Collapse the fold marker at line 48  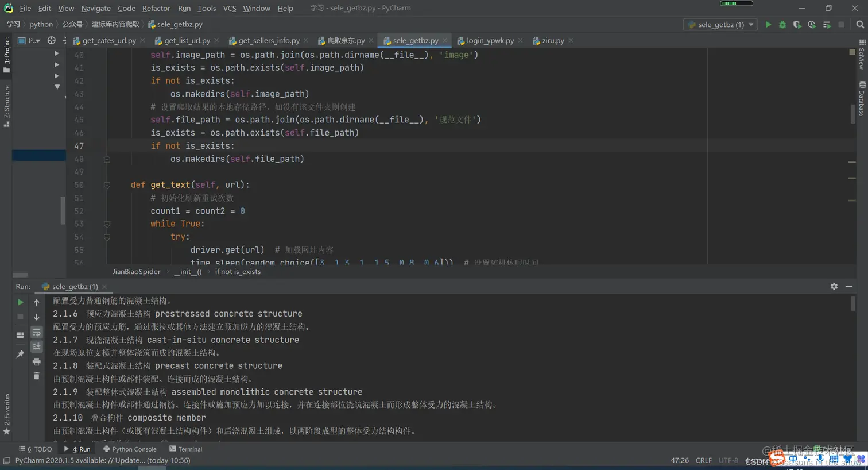pyautogui.click(x=107, y=159)
